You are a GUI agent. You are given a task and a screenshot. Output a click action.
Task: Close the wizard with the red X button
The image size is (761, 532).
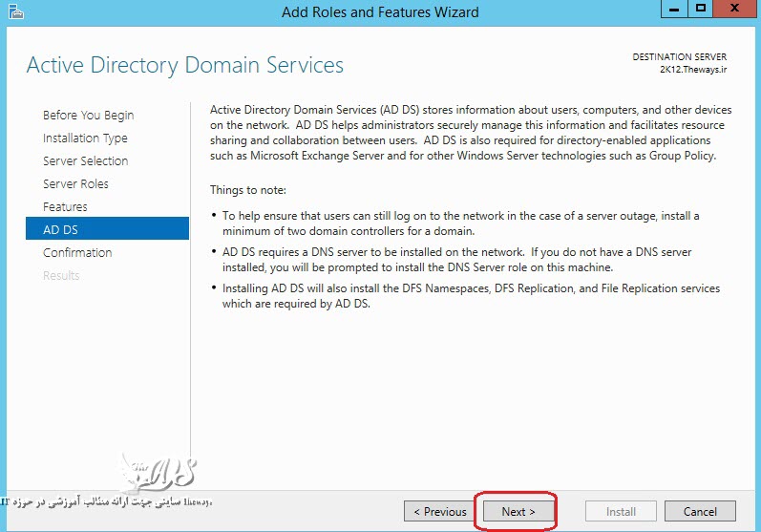coord(736,10)
